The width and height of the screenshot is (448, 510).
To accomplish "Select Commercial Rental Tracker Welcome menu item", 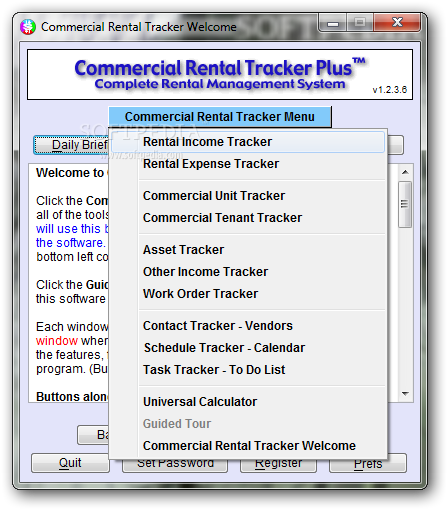I will (x=248, y=446).
